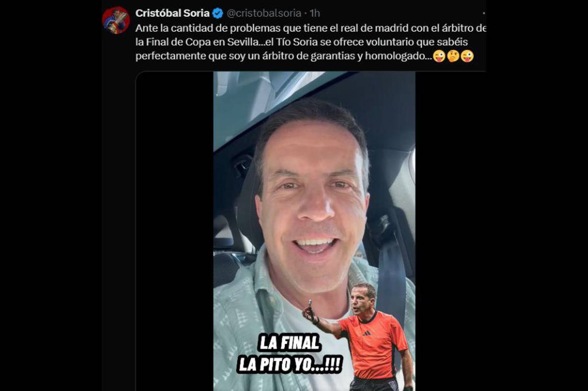Click the first tongue-out winking emoji
This screenshot has height=391, width=588.
(x=439, y=56)
